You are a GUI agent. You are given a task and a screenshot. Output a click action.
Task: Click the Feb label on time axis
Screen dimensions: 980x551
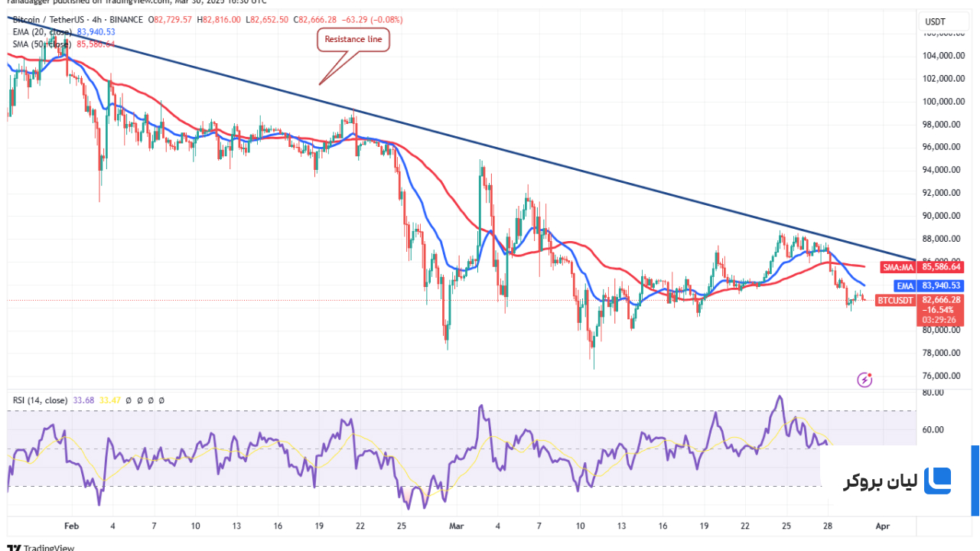71,527
